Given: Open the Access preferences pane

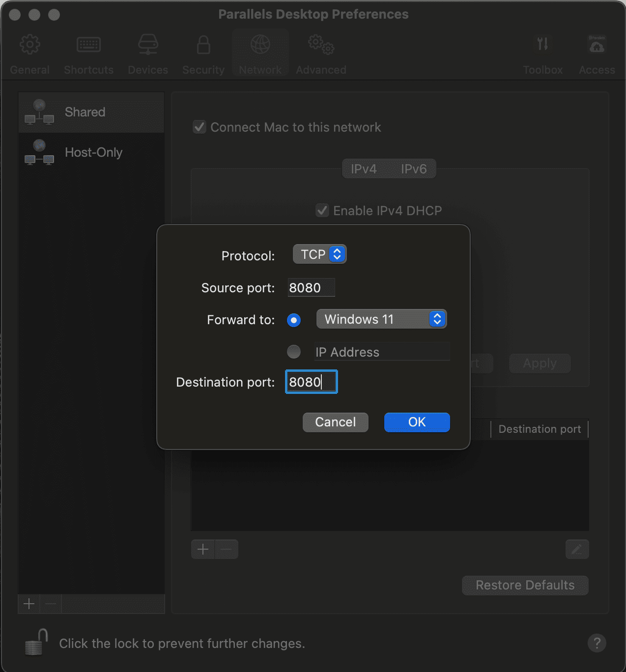Looking at the screenshot, I should (597, 52).
